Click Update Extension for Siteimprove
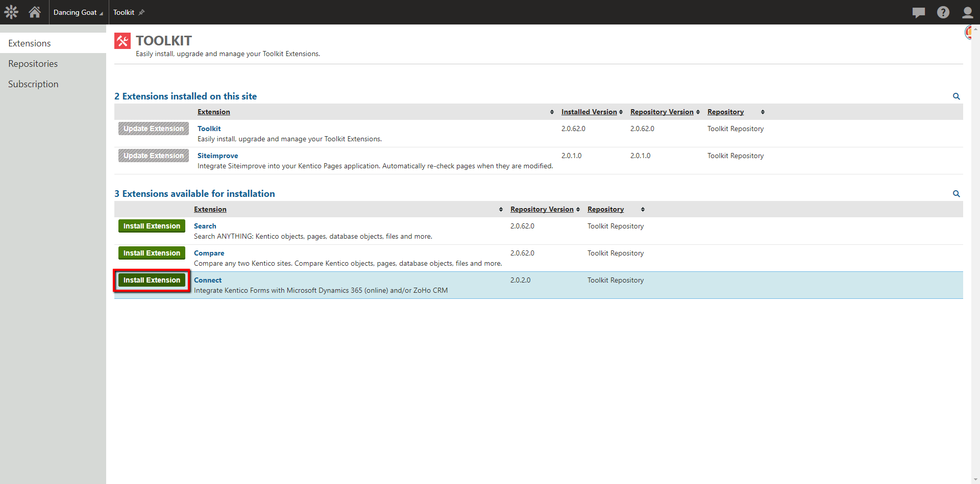The width and height of the screenshot is (980, 484). [154, 156]
